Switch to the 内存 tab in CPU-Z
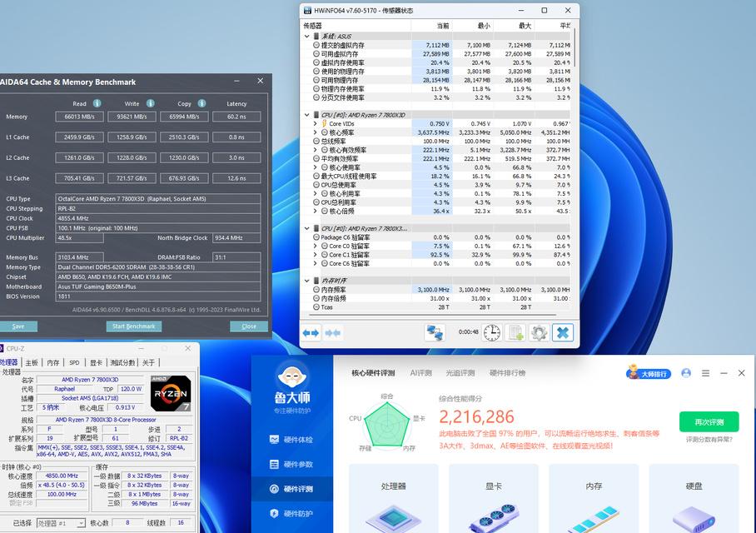 click(53, 363)
